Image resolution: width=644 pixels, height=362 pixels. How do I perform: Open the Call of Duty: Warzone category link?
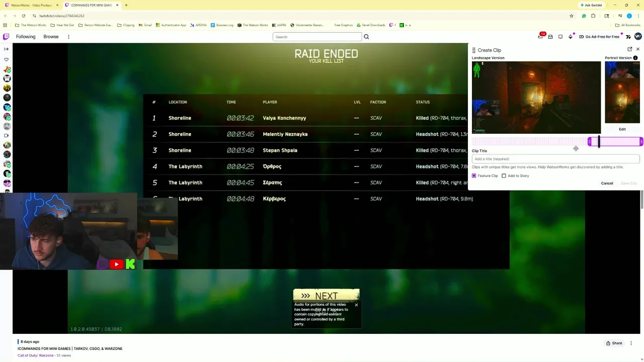coord(35,355)
